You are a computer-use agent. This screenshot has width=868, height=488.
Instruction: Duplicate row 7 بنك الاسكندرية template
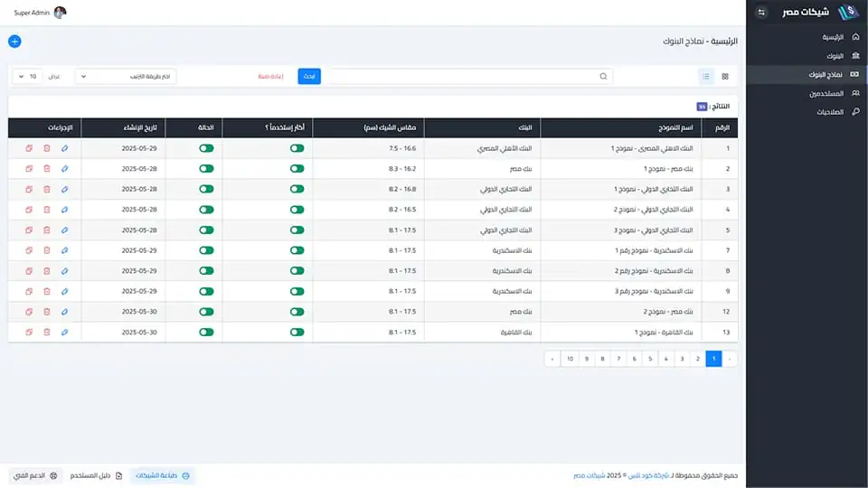point(29,250)
